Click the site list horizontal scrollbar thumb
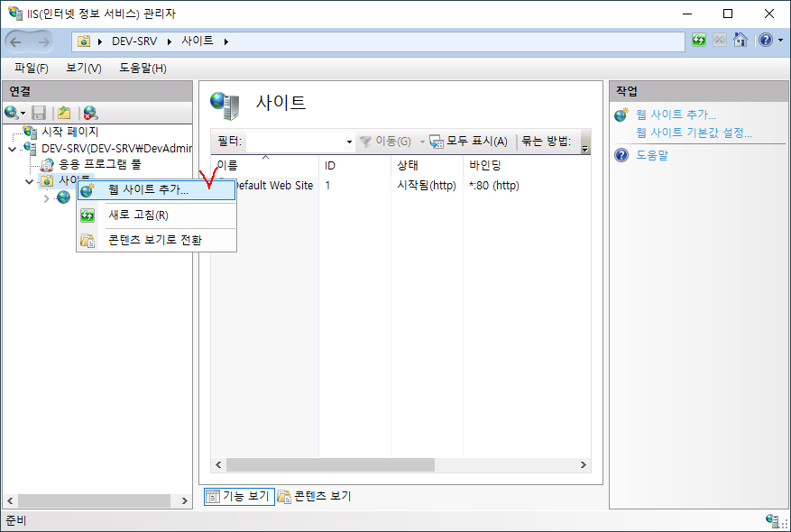Image resolution: width=791 pixels, height=532 pixels. 330,465
